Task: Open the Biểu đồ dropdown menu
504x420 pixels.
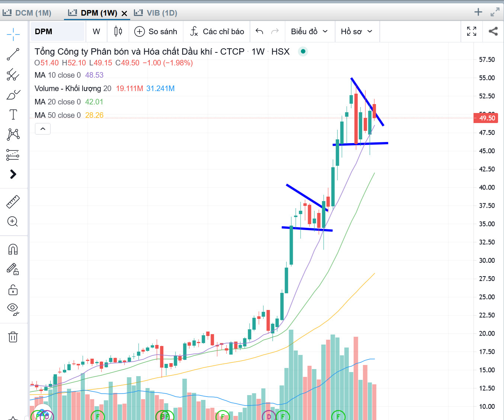Action: pos(310,32)
